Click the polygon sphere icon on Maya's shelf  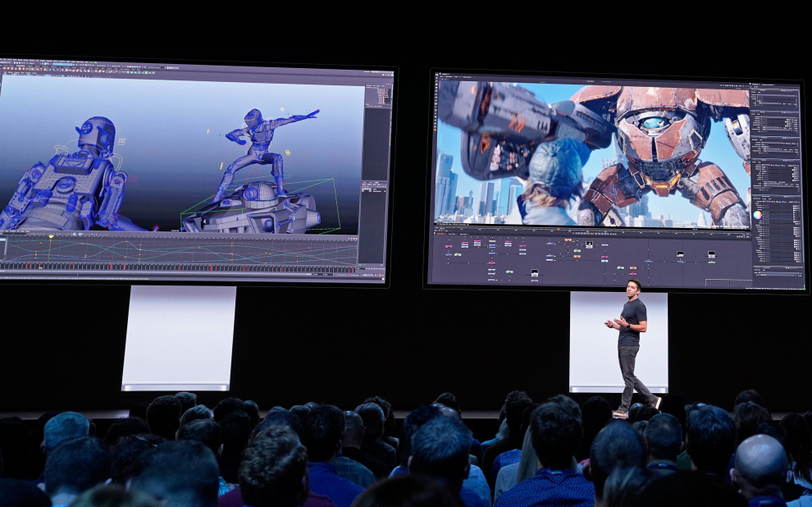[4, 70]
